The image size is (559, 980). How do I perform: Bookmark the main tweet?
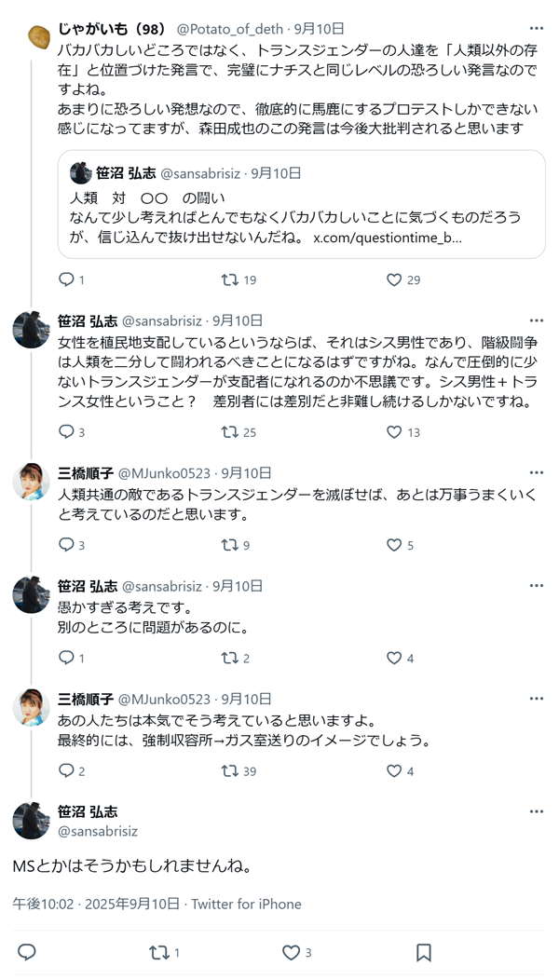[423, 952]
